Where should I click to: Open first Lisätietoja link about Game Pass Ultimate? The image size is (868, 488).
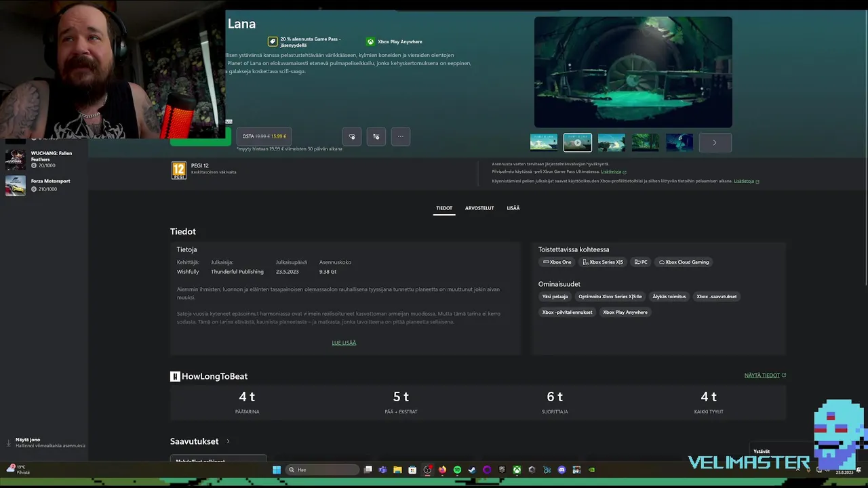(613, 171)
